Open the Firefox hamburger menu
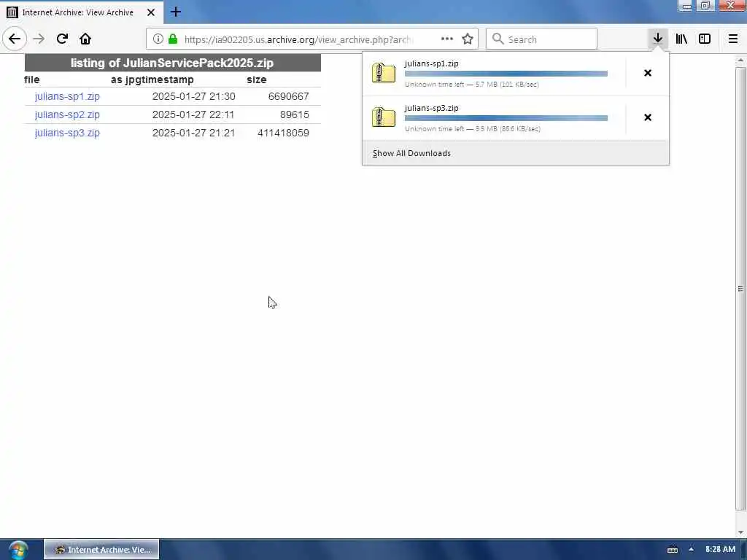Image resolution: width=747 pixels, height=560 pixels. [x=733, y=39]
